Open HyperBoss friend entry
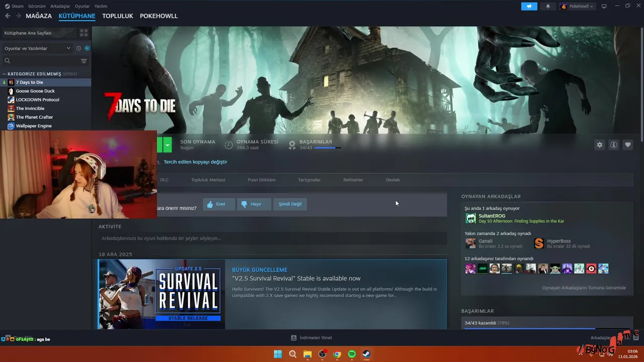The height and width of the screenshot is (362, 644). 562,243
